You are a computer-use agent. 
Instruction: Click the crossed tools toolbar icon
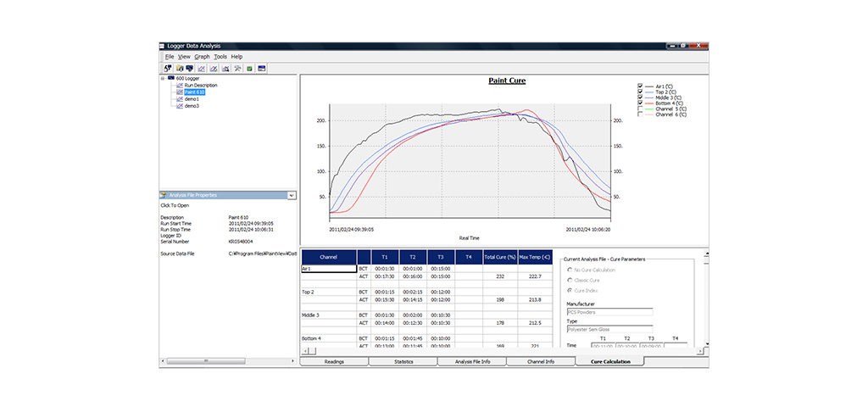(237, 69)
